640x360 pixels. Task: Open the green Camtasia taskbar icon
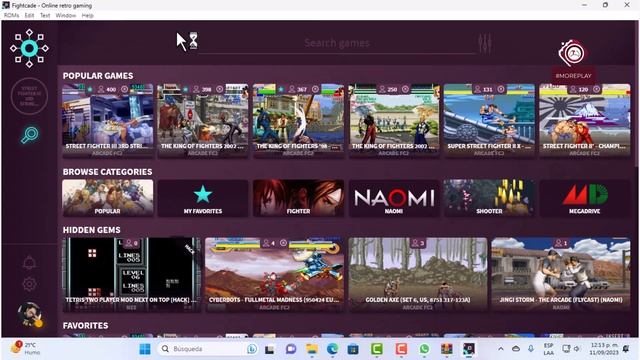pos(377,349)
